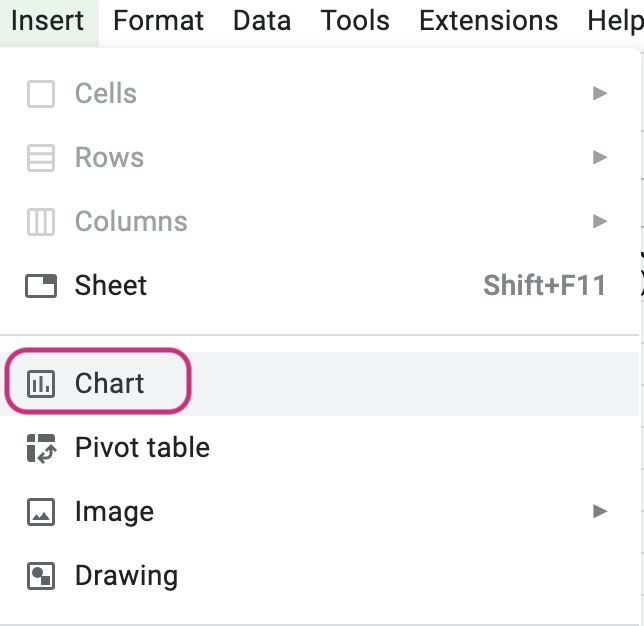Open the Data menu
Viewport: 644px width, 626px height.
[x=262, y=21]
